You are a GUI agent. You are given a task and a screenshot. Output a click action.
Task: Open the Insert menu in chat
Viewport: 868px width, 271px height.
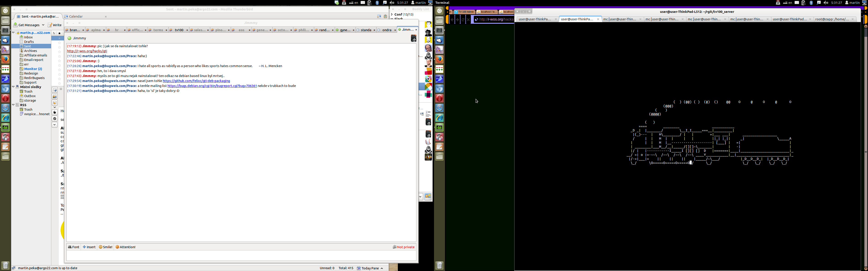[89, 247]
